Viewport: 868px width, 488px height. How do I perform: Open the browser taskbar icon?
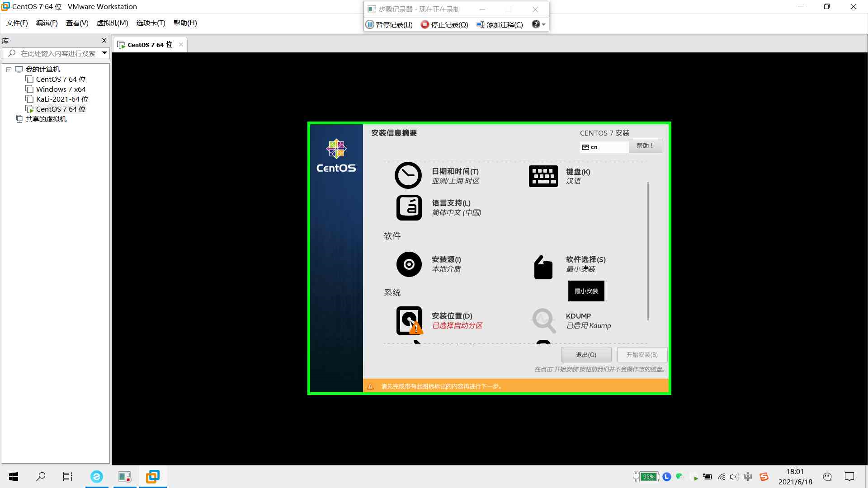pyautogui.click(x=97, y=477)
